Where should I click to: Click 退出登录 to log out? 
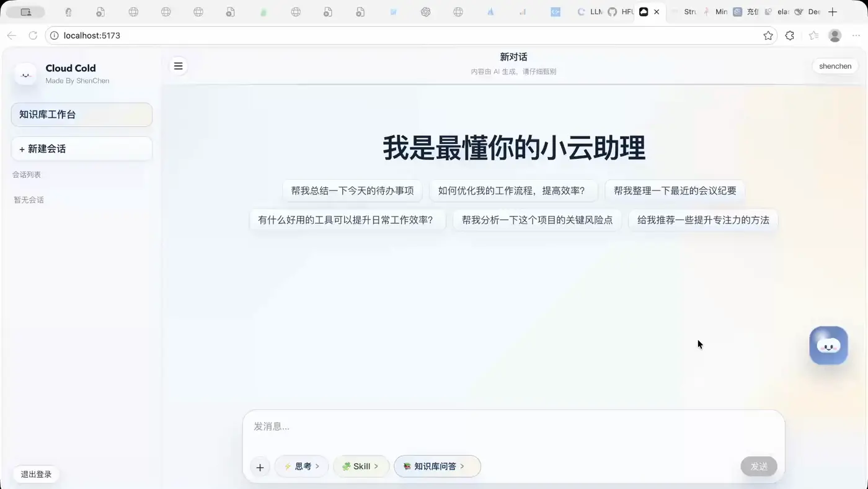[x=36, y=475]
